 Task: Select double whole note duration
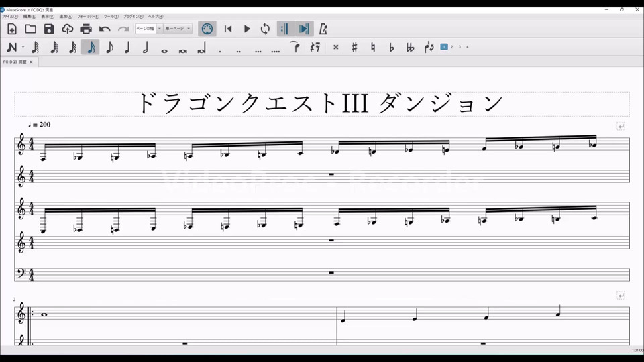pos(182,51)
